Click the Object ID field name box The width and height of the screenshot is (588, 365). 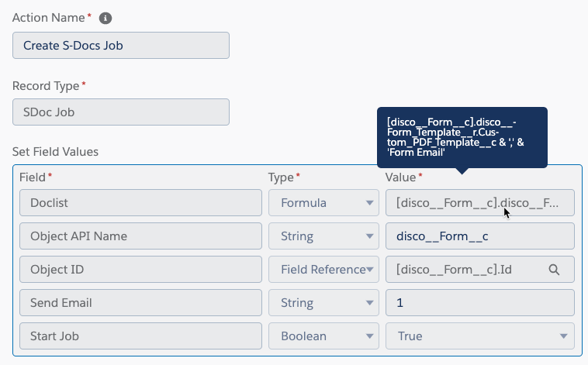(x=140, y=270)
